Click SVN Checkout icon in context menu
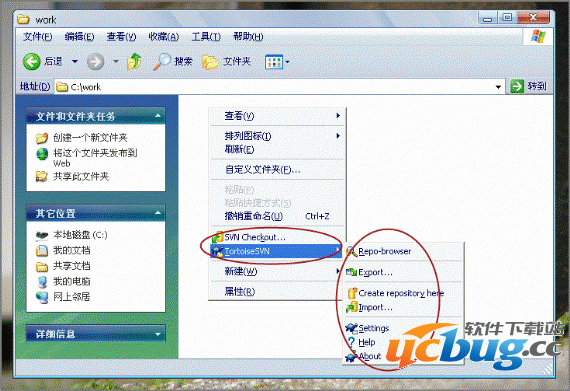The width and height of the screenshot is (570, 391). (x=217, y=237)
